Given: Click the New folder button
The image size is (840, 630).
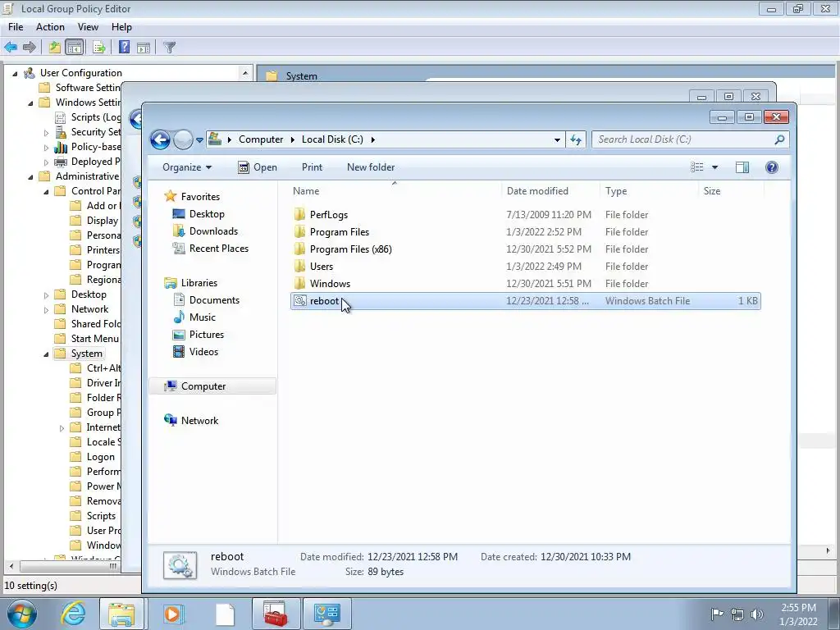Looking at the screenshot, I should tap(371, 167).
